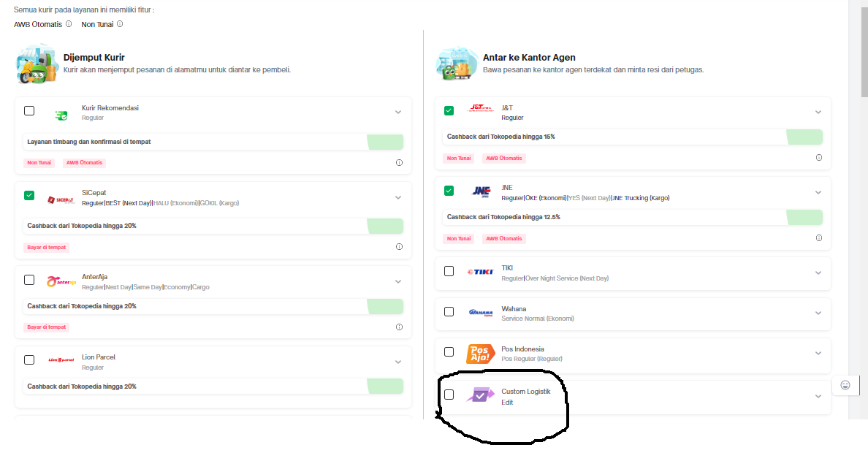Screen dimensions: 868x453
Task: Click the Wahana logo
Action: [x=481, y=312]
